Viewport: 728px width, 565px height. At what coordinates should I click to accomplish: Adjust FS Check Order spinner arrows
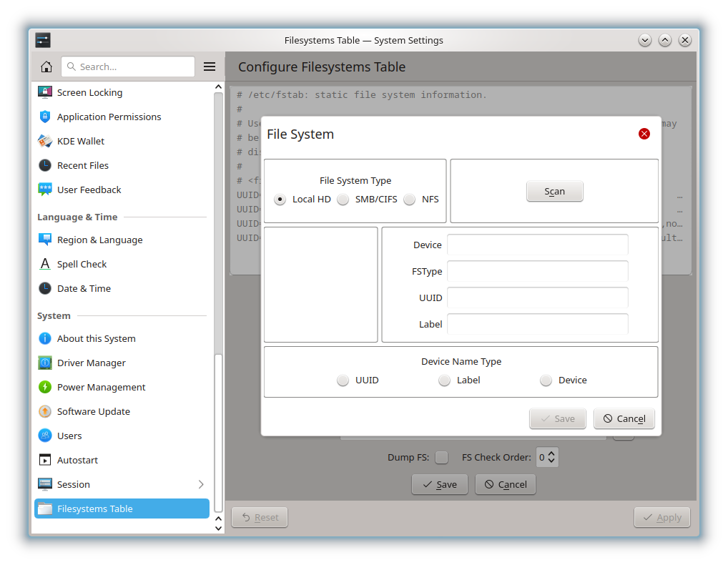551,457
